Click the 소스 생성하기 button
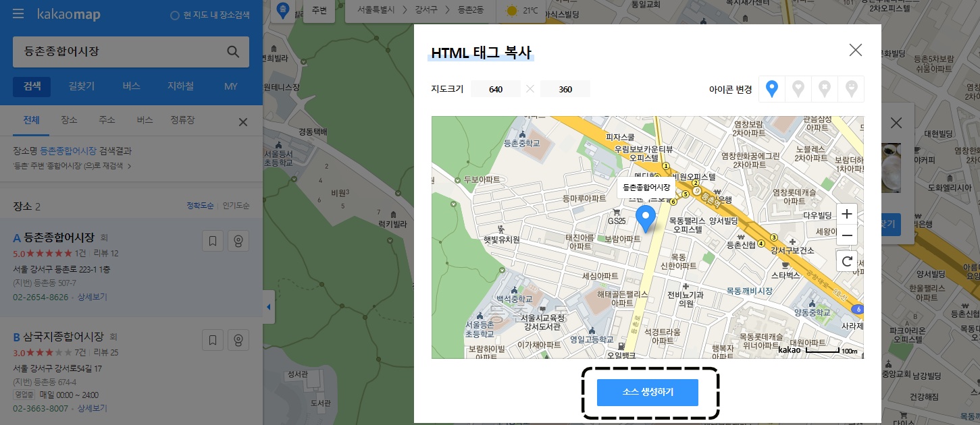Viewport: 980px width, 425px height. (x=647, y=392)
